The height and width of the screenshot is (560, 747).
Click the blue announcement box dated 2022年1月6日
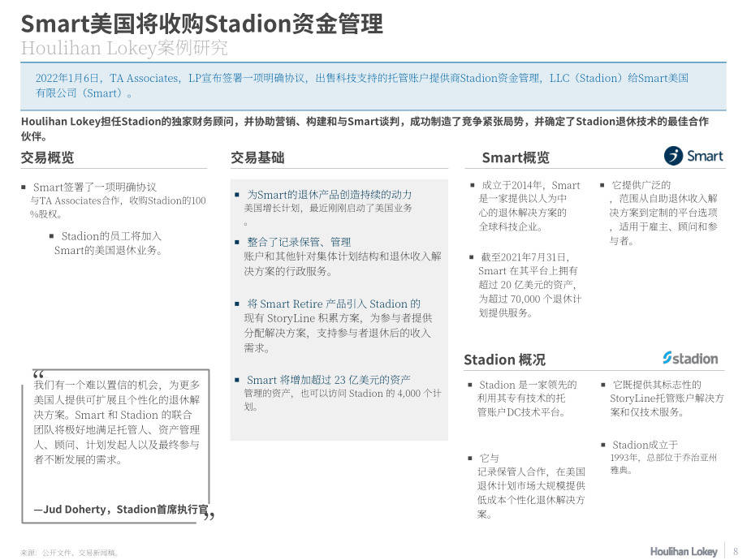point(373,86)
